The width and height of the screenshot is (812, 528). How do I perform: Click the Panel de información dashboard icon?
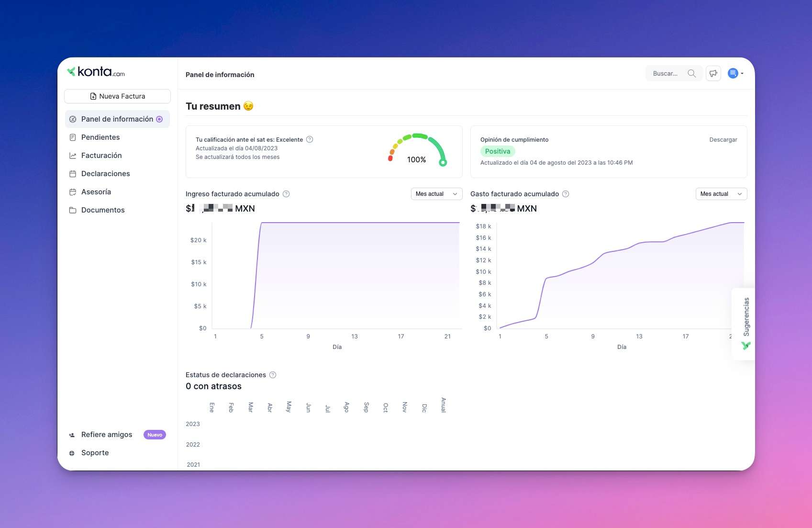[73, 119]
